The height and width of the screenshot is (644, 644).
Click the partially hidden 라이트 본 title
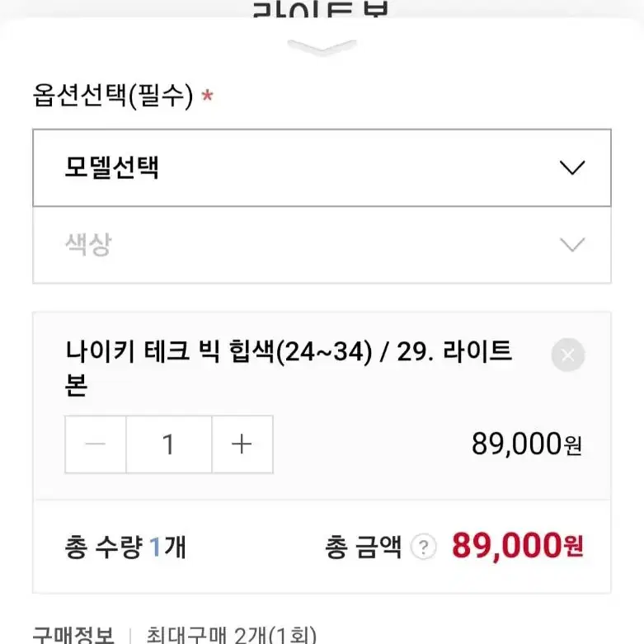pos(321,10)
